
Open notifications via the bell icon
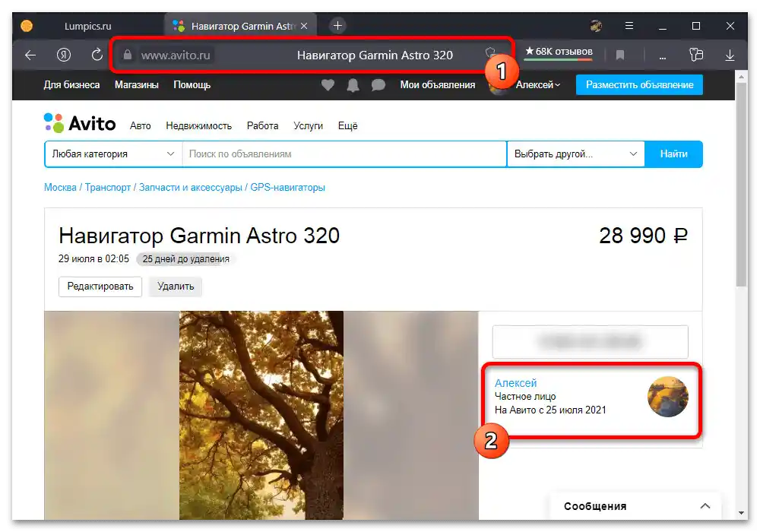353,85
